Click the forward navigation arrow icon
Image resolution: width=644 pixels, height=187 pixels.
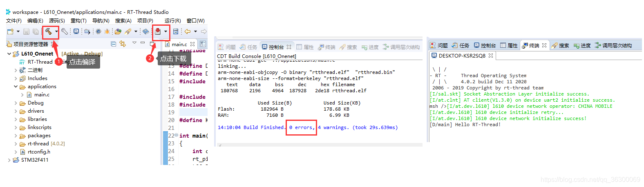click(x=203, y=31)
